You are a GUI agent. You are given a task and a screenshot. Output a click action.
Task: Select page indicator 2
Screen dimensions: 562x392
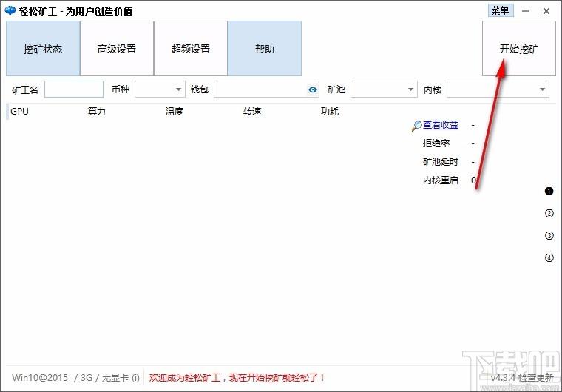click(x=549, y=214)
